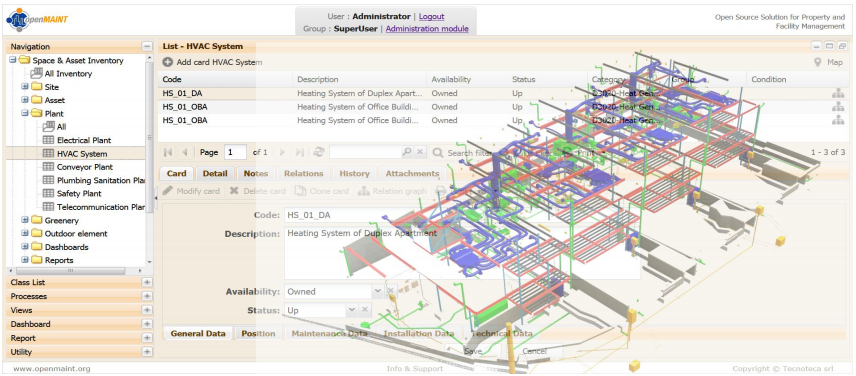Sort by the Code column header
The image size is (856, 376).
click(x=225, y=79)
